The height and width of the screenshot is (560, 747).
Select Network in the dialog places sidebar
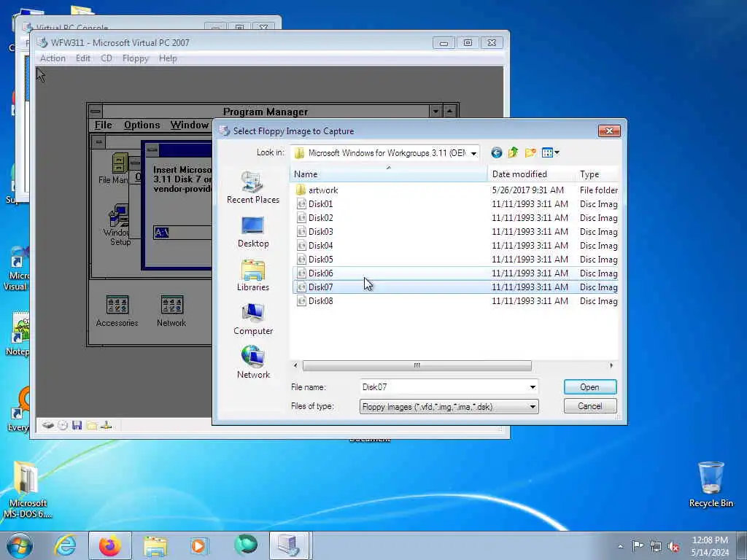coord(253,362)
